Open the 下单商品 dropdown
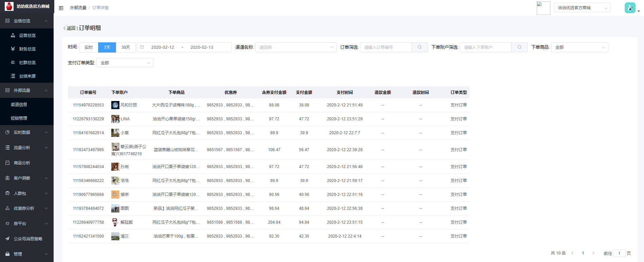Viewport: 644px width, 262px height. coord(579,47)
